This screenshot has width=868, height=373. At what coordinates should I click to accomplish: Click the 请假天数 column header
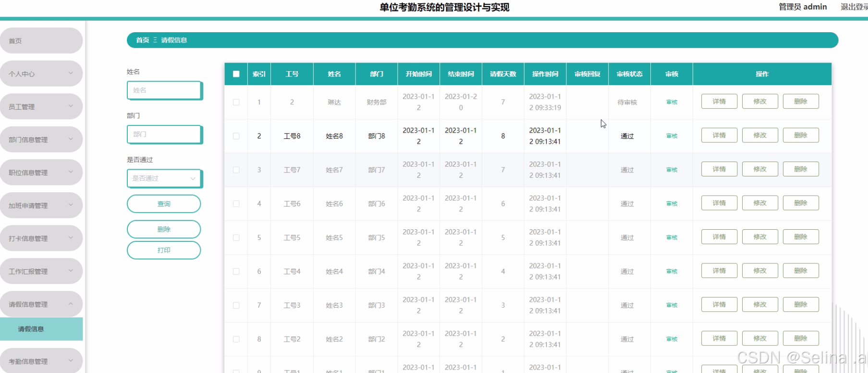[503, 74]
